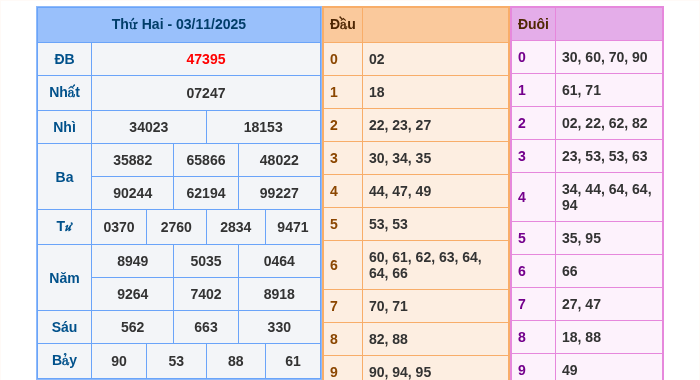Select third prize number 35882
The height and width of the screenshot is (380, 700).
[133, 160]
